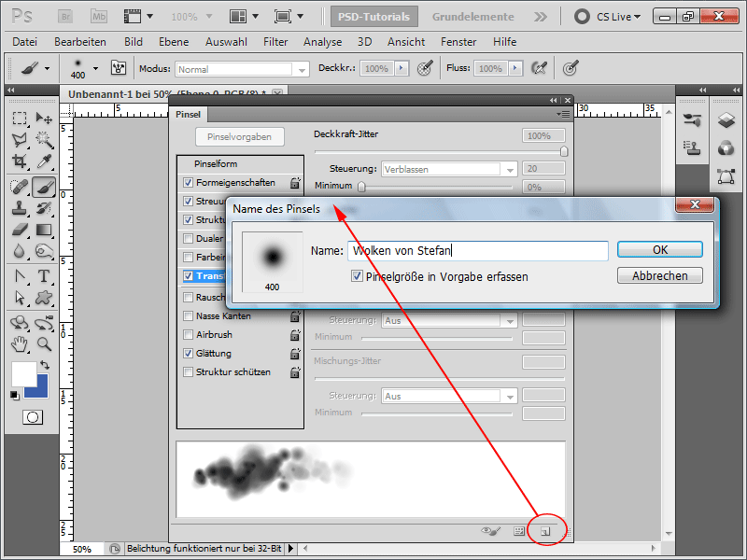Toggle the Streuung checkbox

pyautogui.click(x=189, y=201)
